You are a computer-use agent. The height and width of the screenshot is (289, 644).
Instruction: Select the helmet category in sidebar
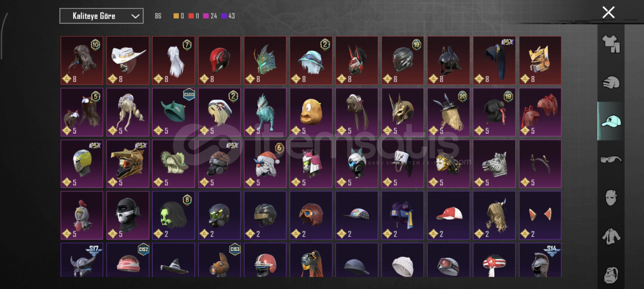point(611,82)
